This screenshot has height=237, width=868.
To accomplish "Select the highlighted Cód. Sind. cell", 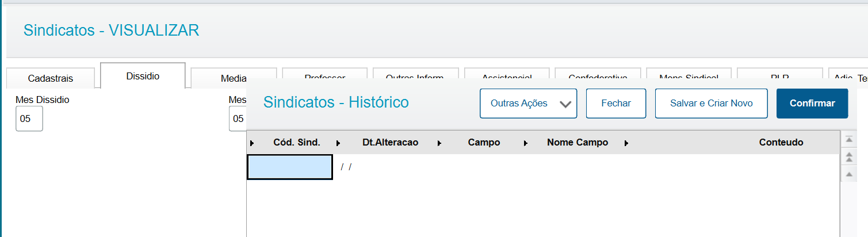I will click(x=289, y=167).
